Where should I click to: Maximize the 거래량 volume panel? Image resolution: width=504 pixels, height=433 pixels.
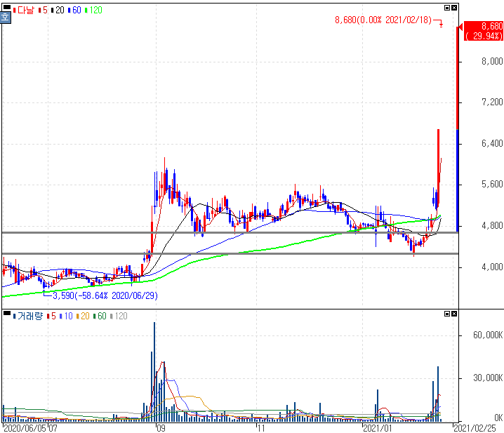click(x=447, y=314)
